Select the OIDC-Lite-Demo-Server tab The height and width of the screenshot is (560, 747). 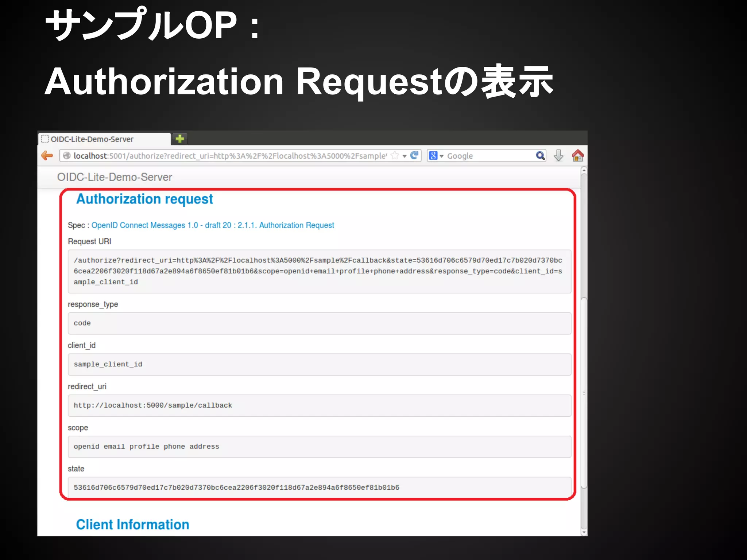pyautogui.click(x=104, y=139)
